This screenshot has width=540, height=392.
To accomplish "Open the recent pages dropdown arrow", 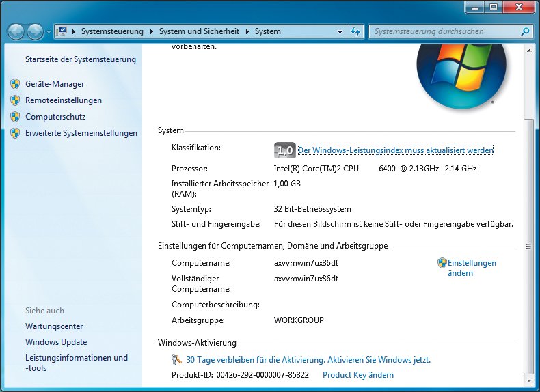I will click(x=49, y=32).
